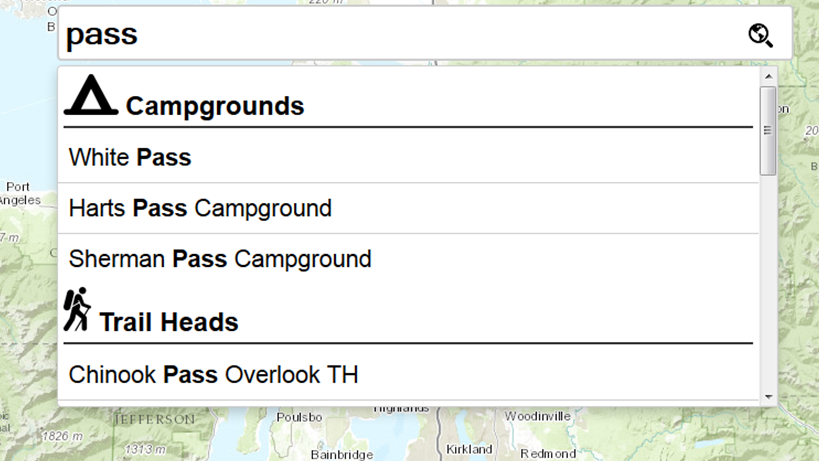Image resolution: width=819 pixels, height=461 pixels.
Task: Focus the search field containing "pass"
Action: [400, 36]
